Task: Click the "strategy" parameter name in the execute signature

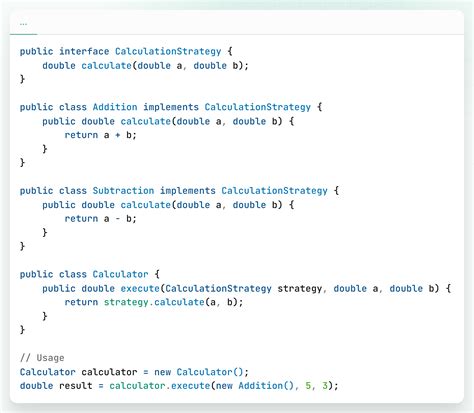Action: pyautogui.click(x=300, y=289)
